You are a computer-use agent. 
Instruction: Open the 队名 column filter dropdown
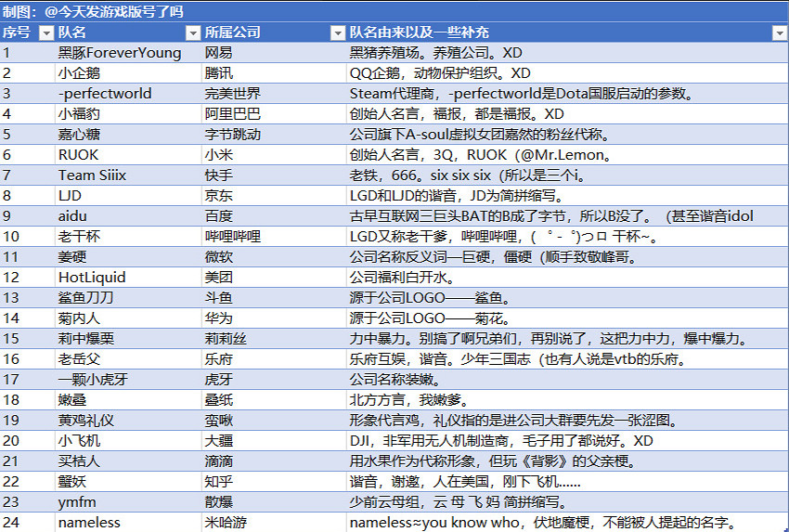tap(192, 32)
